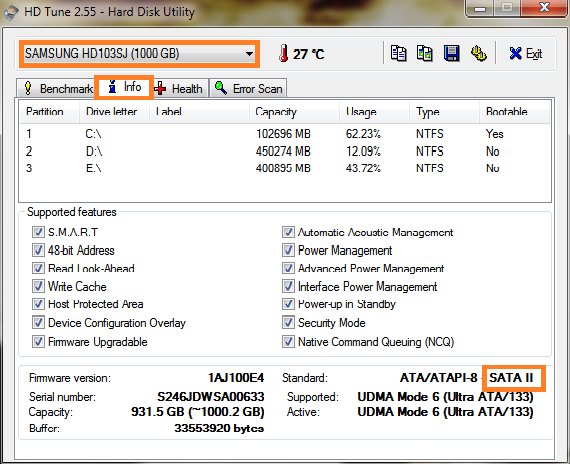The height and width of the screenshot is (464, 570).
Task: Click the copy screenshot to clipboard icon
Action: (424, 53)
